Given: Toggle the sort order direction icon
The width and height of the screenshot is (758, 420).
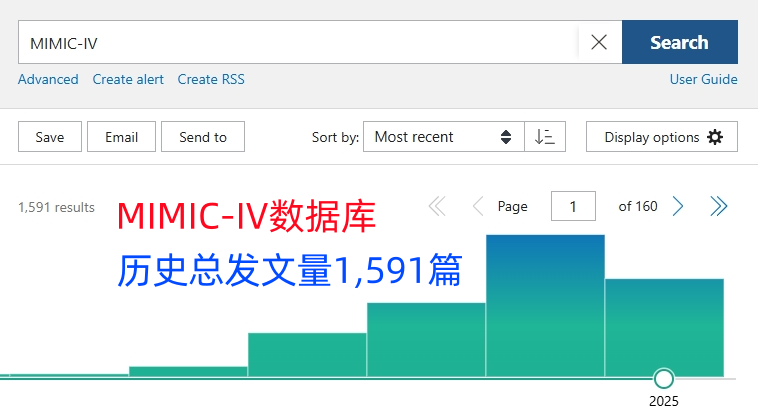Looking at the screenshot, I should pyautogui.click(x=545, y=137).
